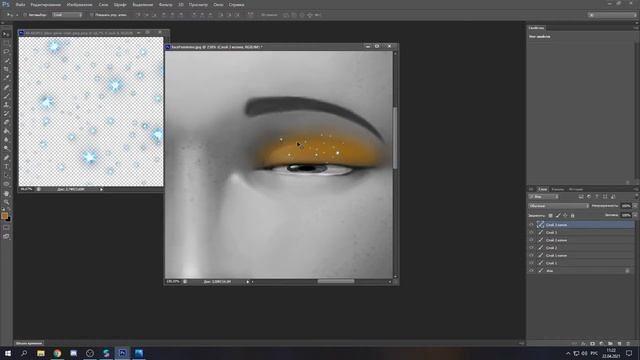Change screen mode from the toolbar
The width and height of the screenshot is (640, 360).
[x=6, y=236]
